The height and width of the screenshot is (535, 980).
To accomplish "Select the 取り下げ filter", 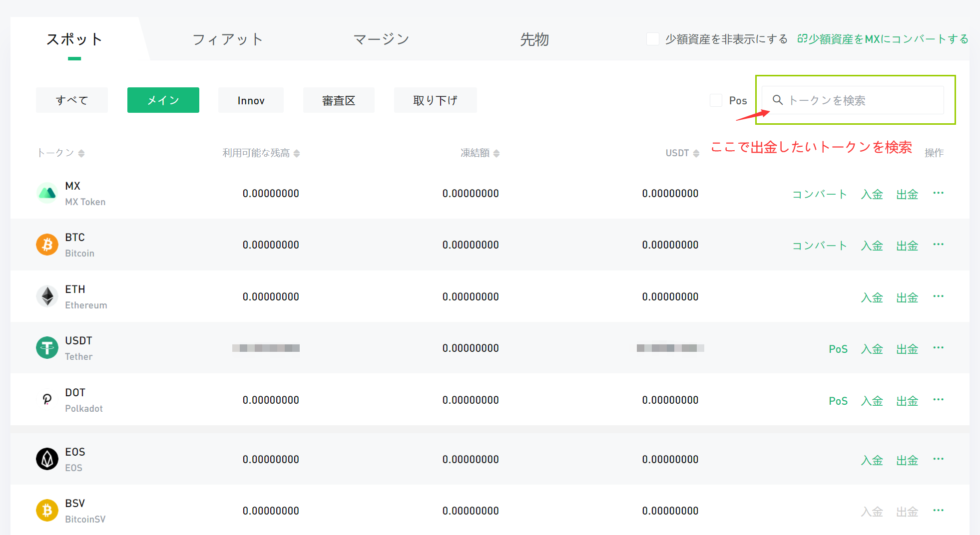I will point(436,100).
